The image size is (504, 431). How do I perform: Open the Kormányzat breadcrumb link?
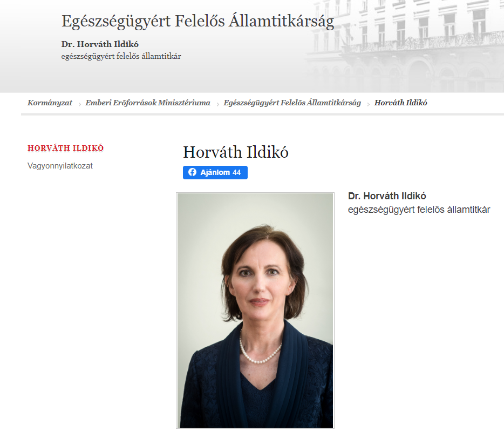50,103
